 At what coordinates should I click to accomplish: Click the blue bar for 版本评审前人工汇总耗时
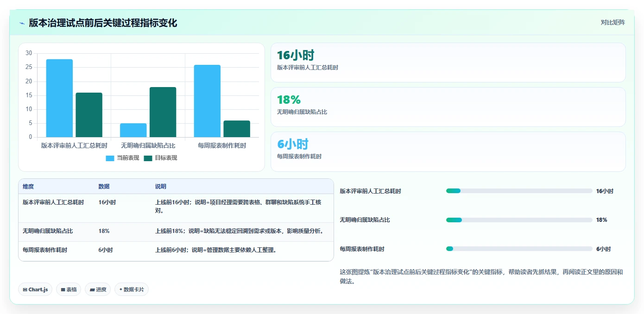coord(59,98)
